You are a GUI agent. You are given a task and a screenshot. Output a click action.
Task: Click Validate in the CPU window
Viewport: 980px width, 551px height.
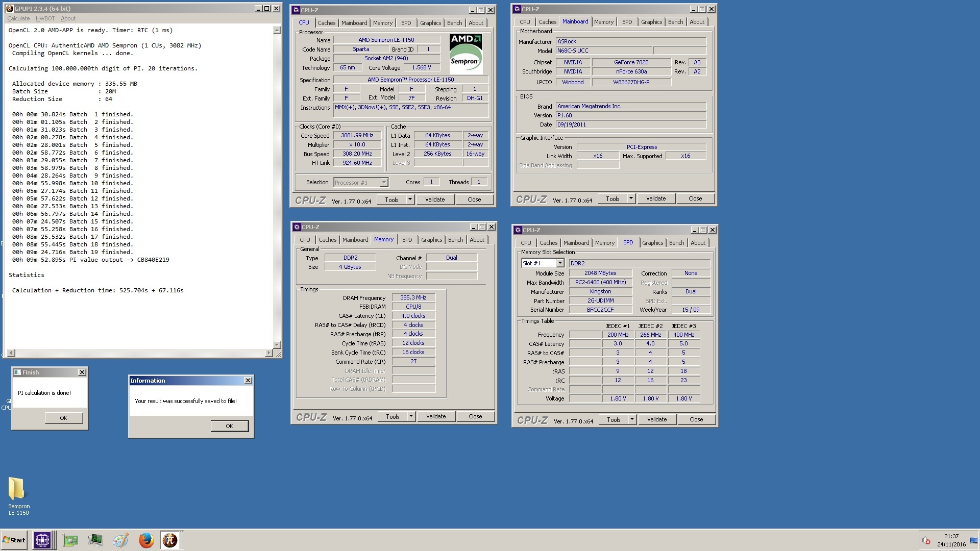435,199
